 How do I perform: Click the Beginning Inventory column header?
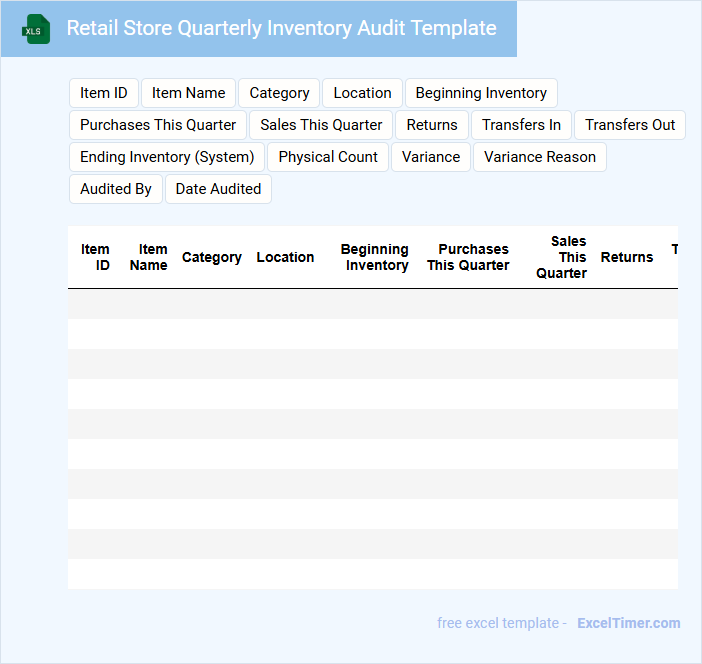click(375, 257)
